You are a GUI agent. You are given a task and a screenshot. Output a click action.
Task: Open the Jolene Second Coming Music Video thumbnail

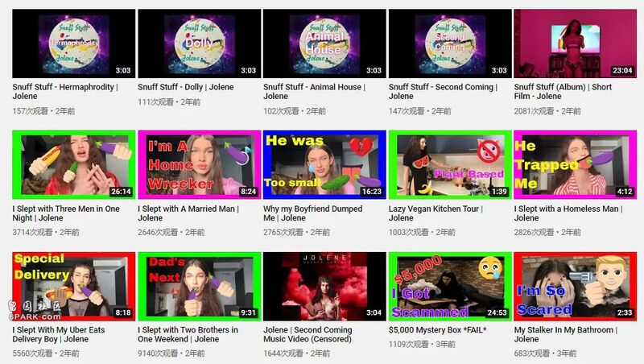point(324,287)
